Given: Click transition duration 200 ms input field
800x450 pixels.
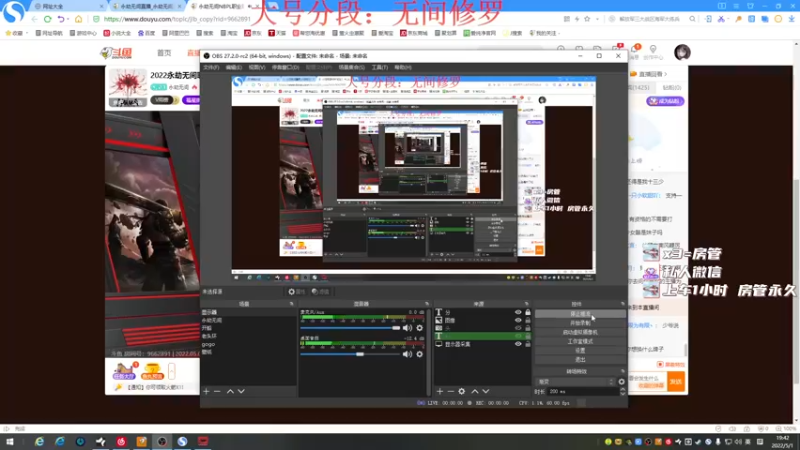Looking at the screenshot, I should coord(583,391).
